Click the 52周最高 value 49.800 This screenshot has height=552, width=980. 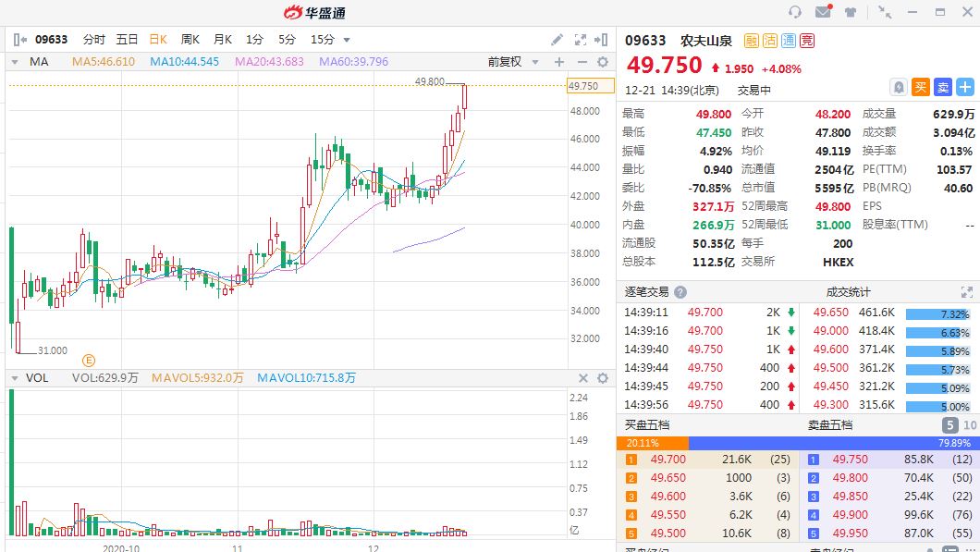point(832,206)
